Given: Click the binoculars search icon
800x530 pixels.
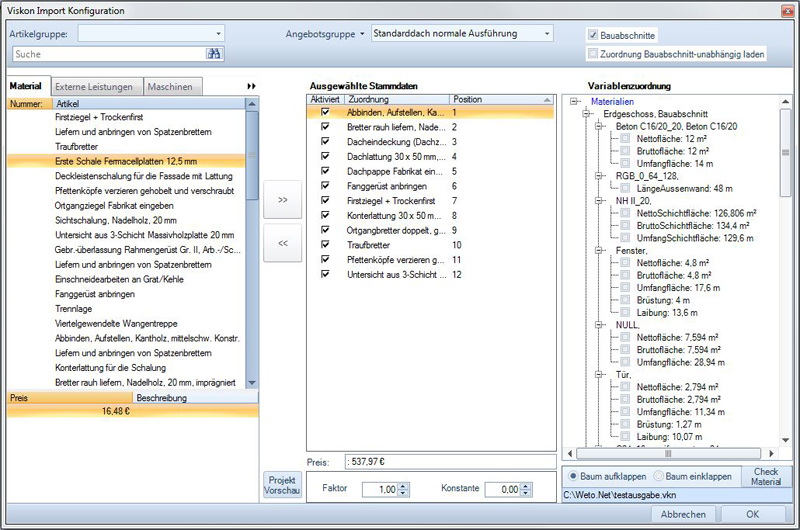Looking at the screenshot, I should (x=214, y=53).
